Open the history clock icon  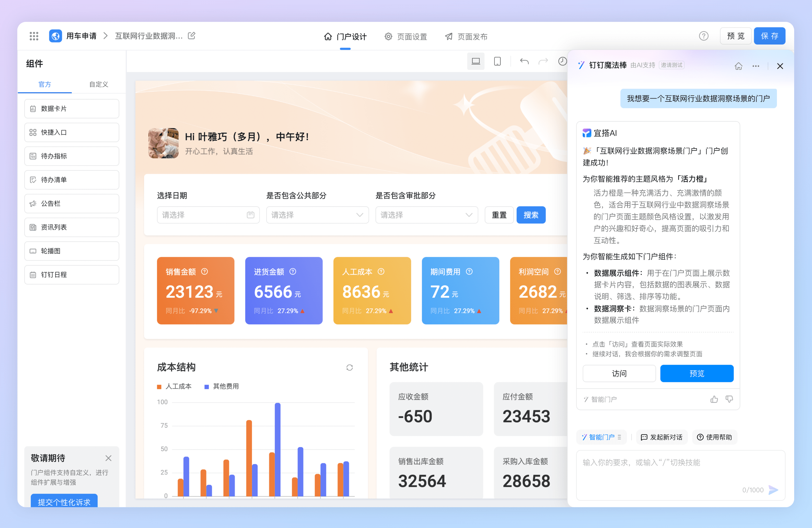(x=562, y=62)
